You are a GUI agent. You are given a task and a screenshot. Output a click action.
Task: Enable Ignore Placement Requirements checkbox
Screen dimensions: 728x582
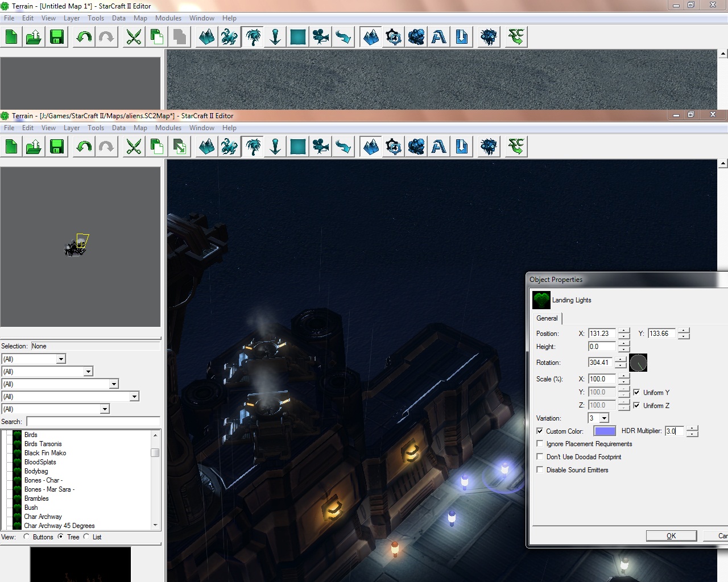click(540, 444)
